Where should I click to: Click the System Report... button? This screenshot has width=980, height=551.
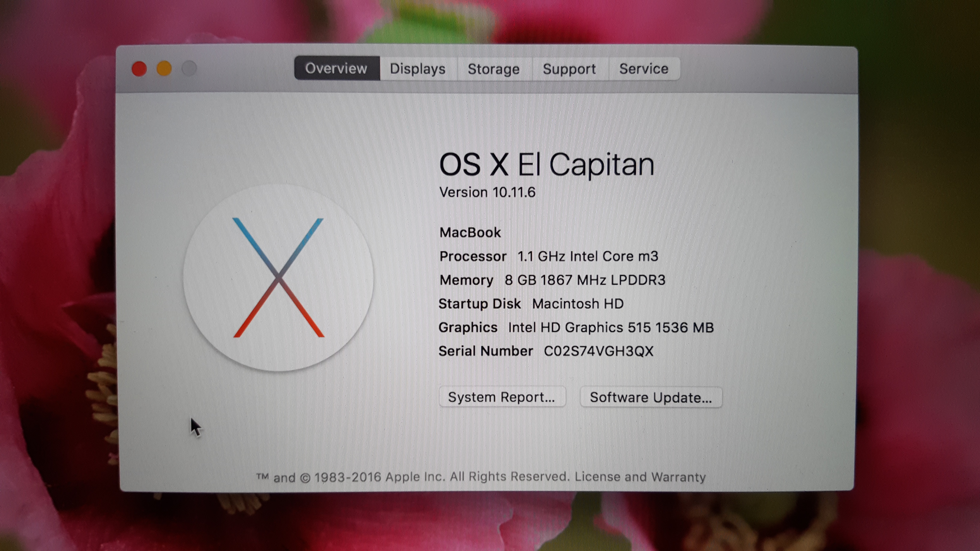pyautogui.click(x=502, y=397)
